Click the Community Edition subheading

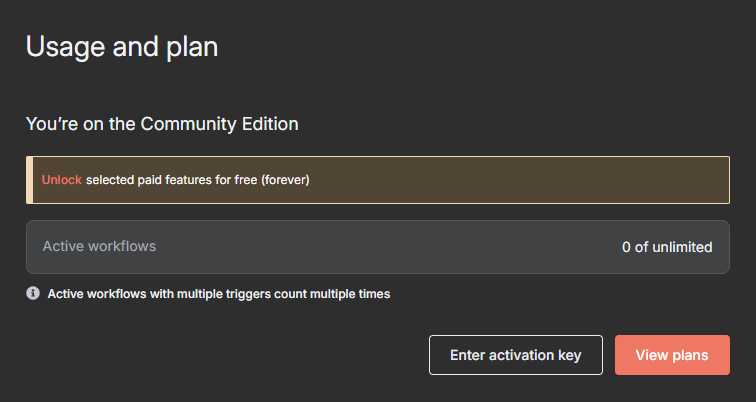(162, 125)
